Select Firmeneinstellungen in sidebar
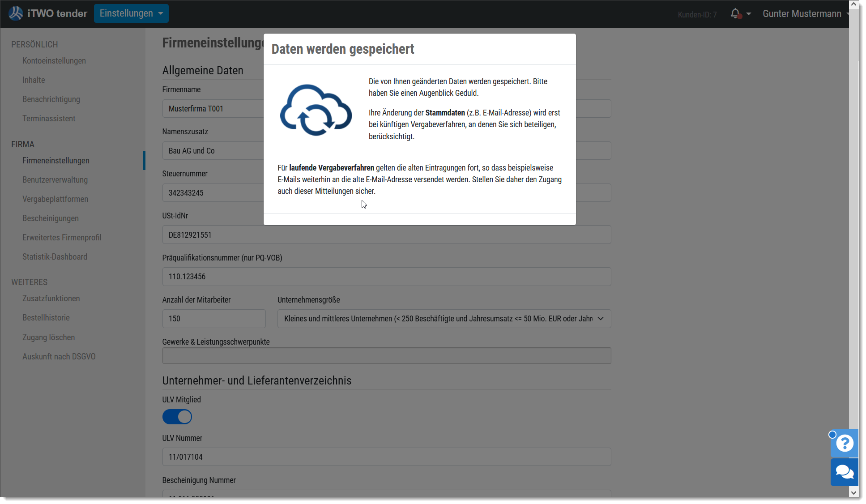Viewport: 866px width, 504px height. (56, 161)
